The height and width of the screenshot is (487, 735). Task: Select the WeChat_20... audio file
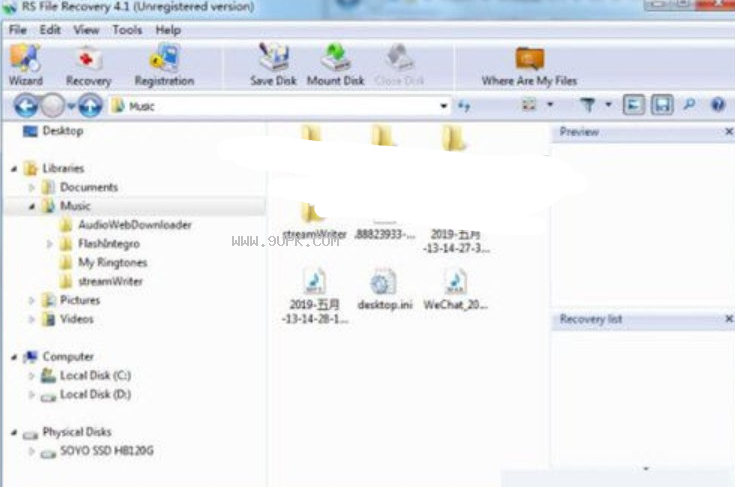(455, 289)
